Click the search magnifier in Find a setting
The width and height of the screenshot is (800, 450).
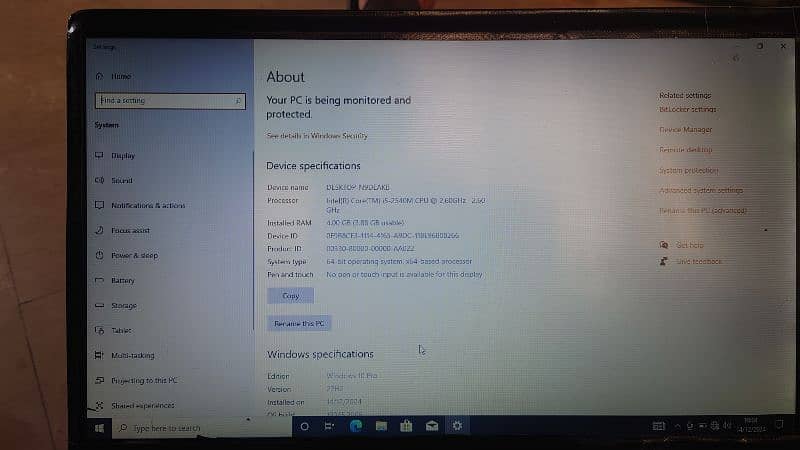[238, 101]
